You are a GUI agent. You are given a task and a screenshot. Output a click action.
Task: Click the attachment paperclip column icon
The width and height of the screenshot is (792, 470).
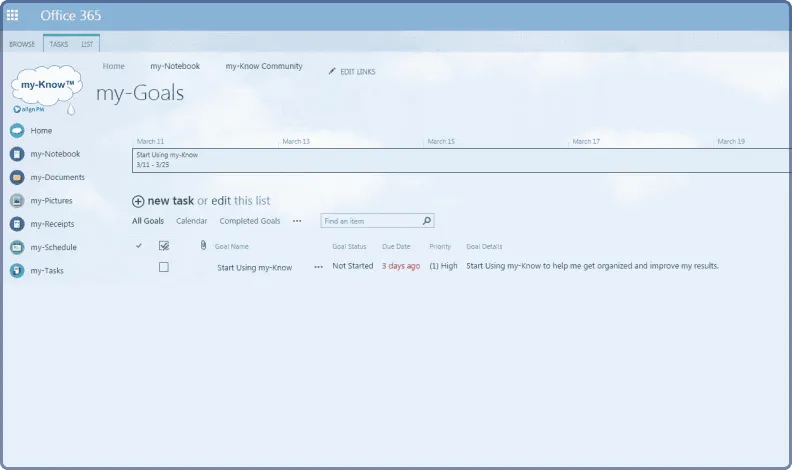coord(203,245)
